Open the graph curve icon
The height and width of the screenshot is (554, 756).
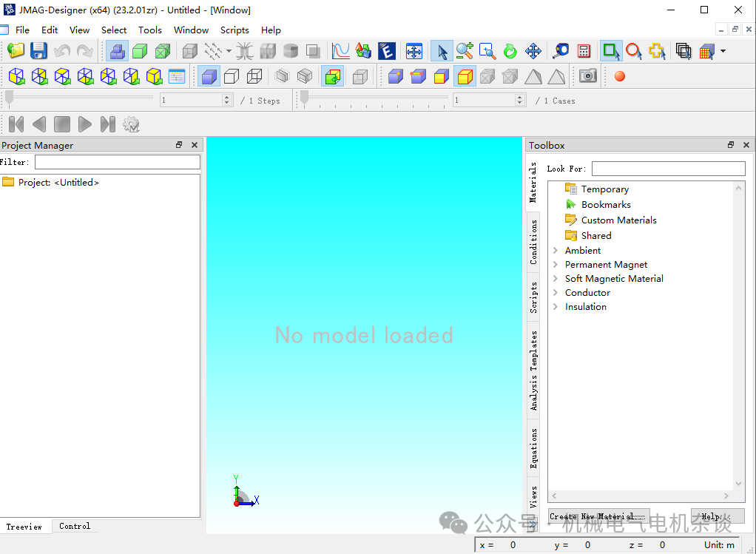341,50
